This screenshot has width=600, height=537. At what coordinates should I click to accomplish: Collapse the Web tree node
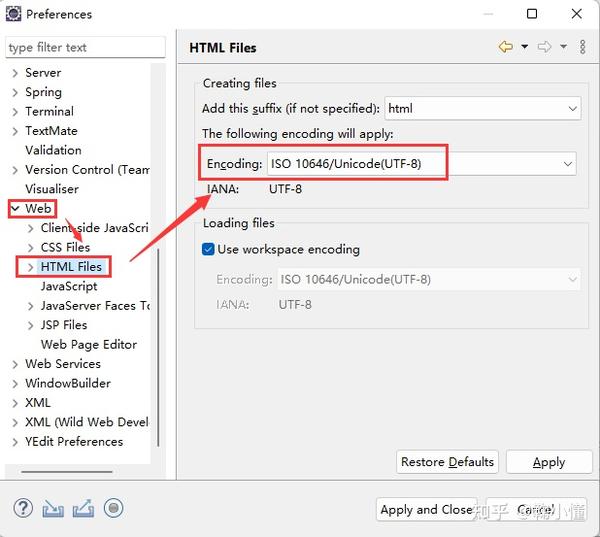[15, 208]
